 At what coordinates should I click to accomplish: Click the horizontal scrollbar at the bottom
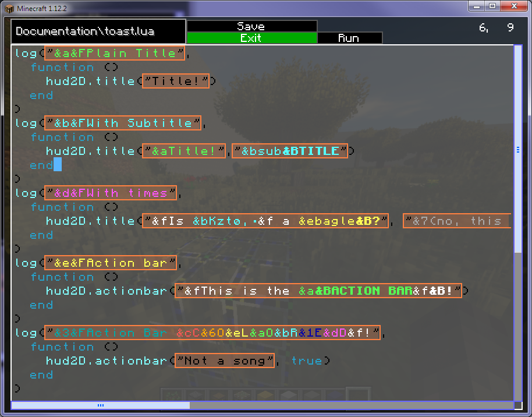coord(100,405)
